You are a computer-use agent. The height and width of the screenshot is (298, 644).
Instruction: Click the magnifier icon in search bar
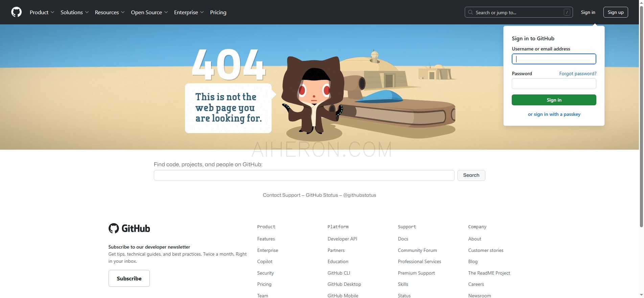(x=470, y=13)
